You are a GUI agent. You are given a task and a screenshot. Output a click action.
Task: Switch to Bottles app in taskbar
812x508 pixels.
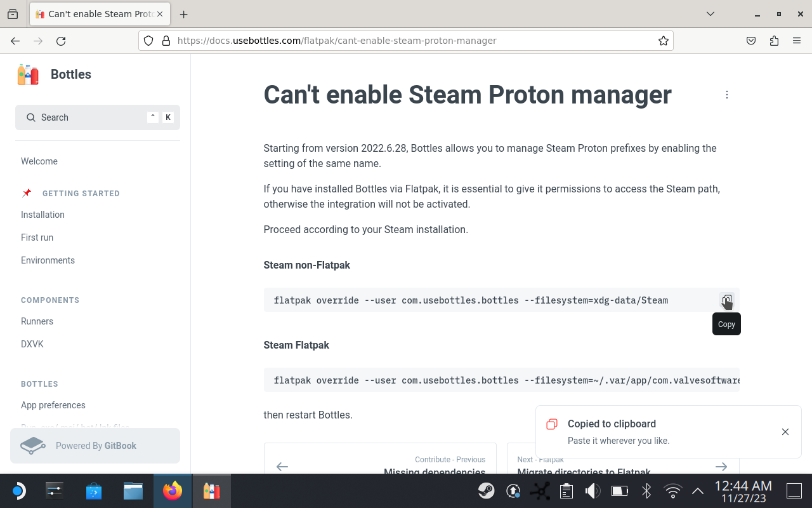pyautogui.click(x=212, y=491)
